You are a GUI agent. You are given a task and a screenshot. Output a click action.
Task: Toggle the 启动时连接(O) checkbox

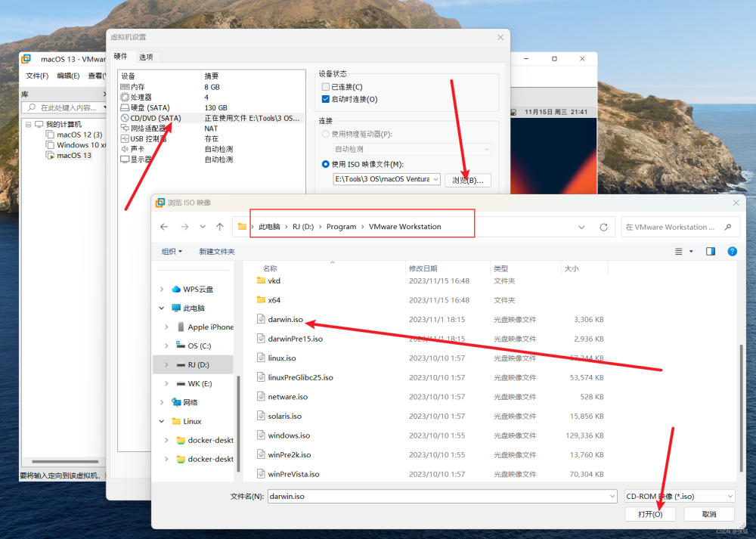[x=325, y=99]
